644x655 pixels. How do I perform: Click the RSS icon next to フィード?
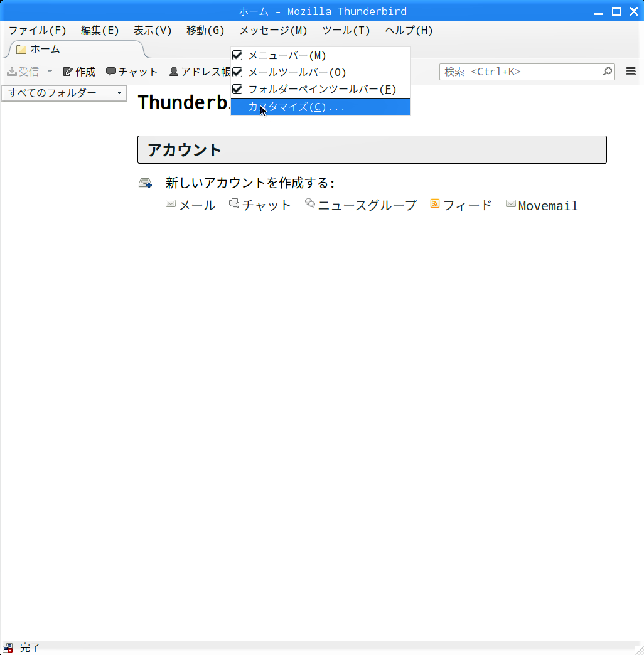(x=434, y=203)
